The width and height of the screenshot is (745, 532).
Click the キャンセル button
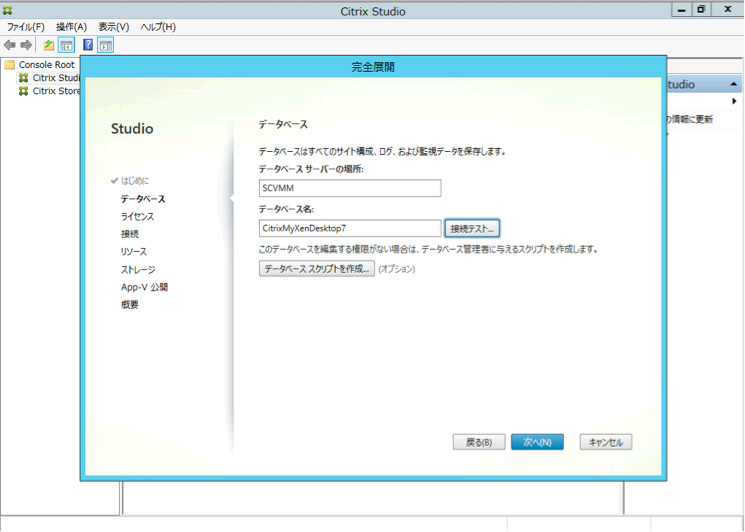point(606,442)
